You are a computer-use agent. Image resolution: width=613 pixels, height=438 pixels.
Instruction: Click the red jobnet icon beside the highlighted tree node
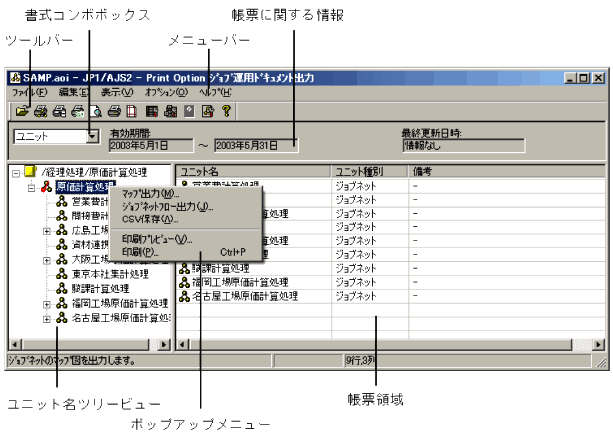[47, 187]
